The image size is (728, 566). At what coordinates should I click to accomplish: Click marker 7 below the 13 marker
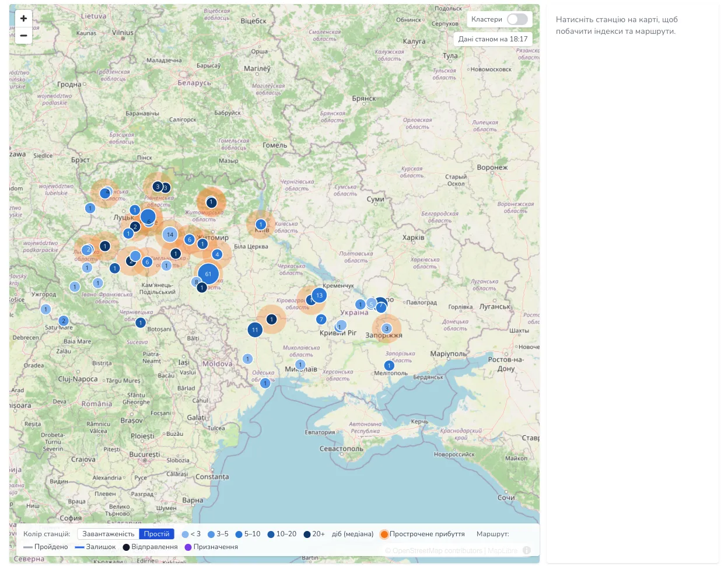(x=321, y=319)
